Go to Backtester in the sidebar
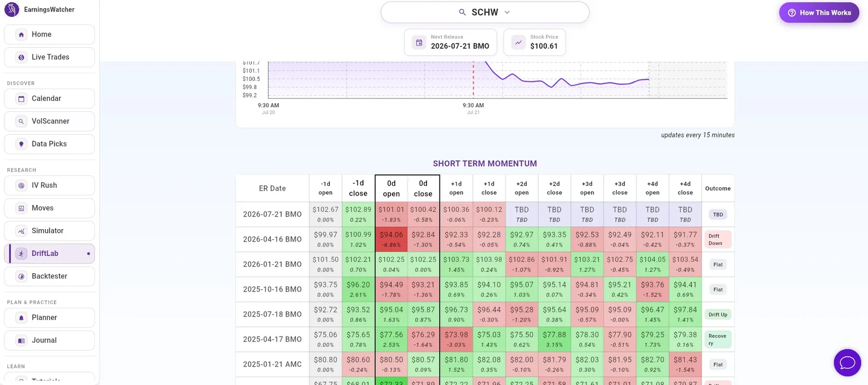868x385 pixels. click(x=49, y=276)
